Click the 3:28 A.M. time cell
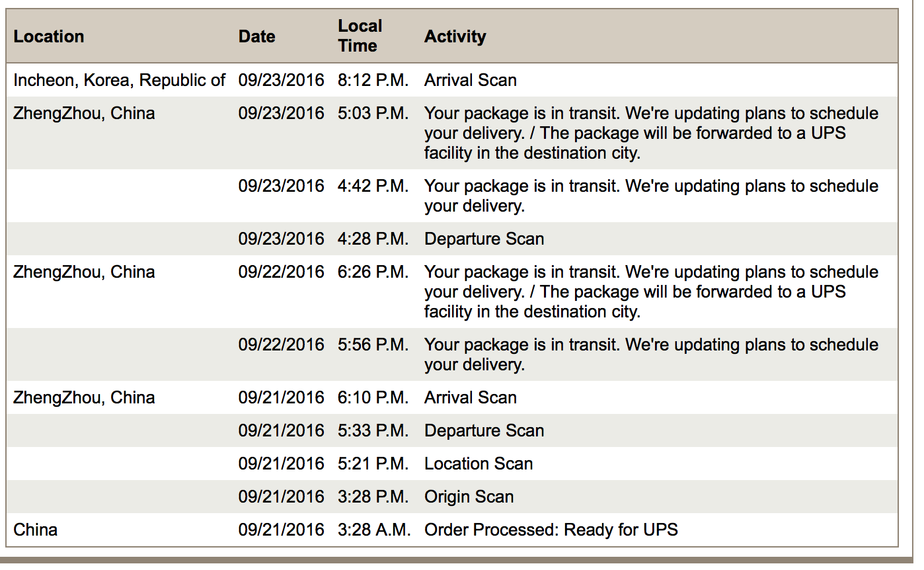 [x=374, y=530]
